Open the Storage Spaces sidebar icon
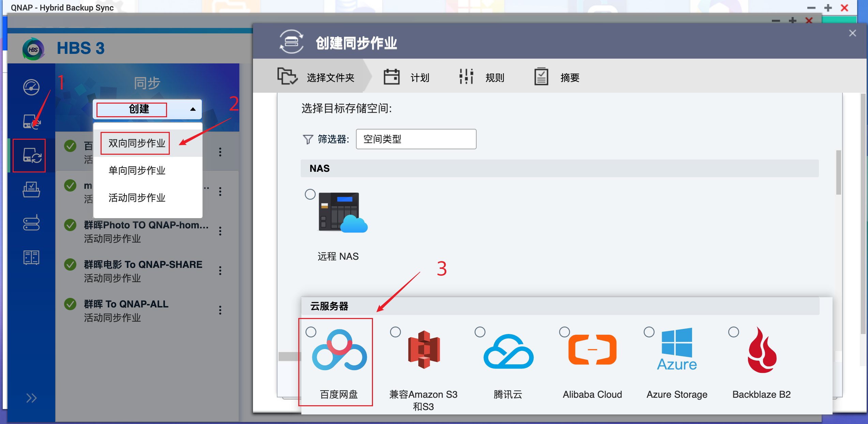This screenshot has height=424, width=868. 31,224
